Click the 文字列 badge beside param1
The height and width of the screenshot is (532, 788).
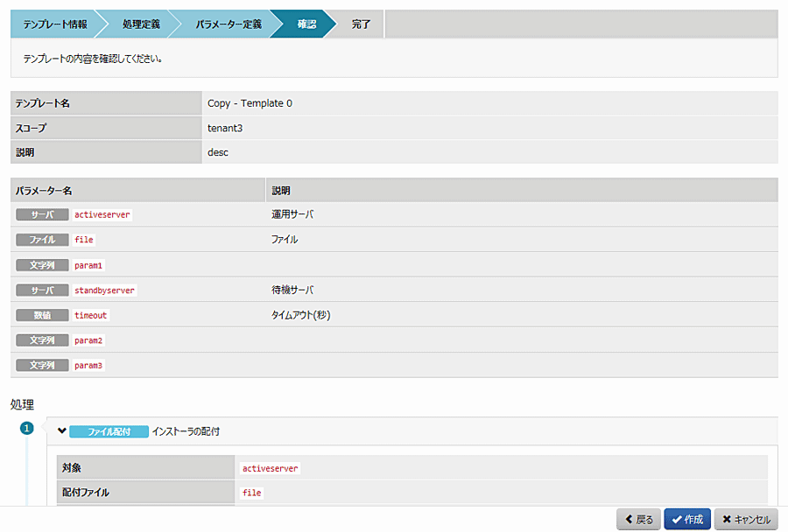tap(42, 265)
